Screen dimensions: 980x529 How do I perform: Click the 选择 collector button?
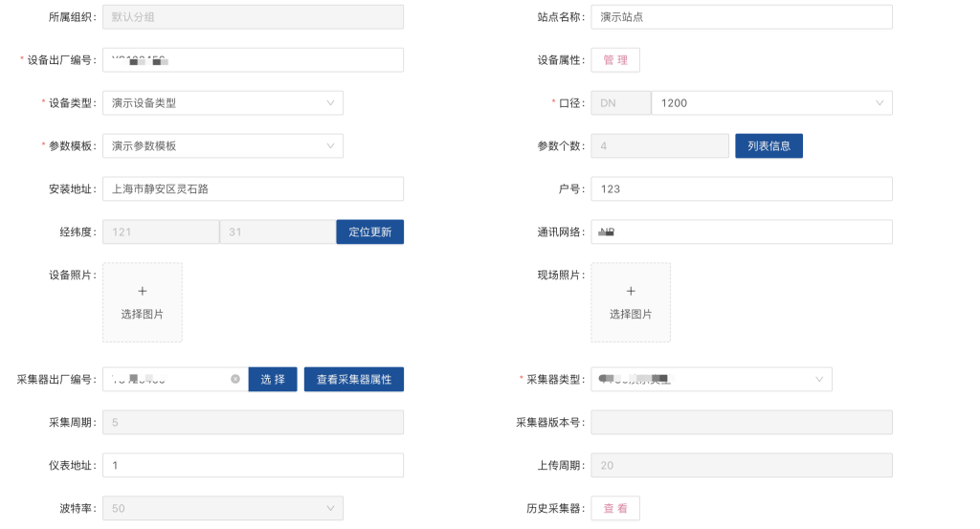273,380
